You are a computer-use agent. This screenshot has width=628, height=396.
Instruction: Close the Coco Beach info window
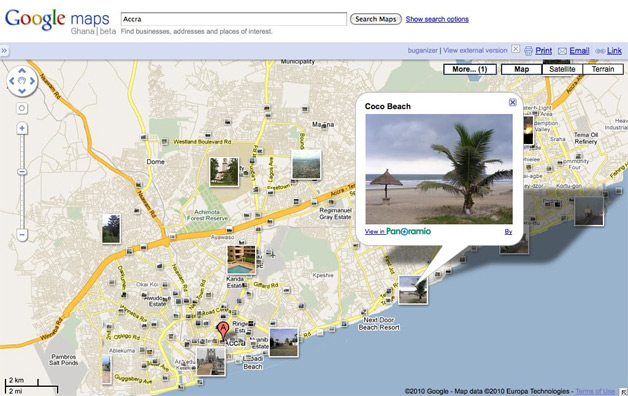point(512,103)
